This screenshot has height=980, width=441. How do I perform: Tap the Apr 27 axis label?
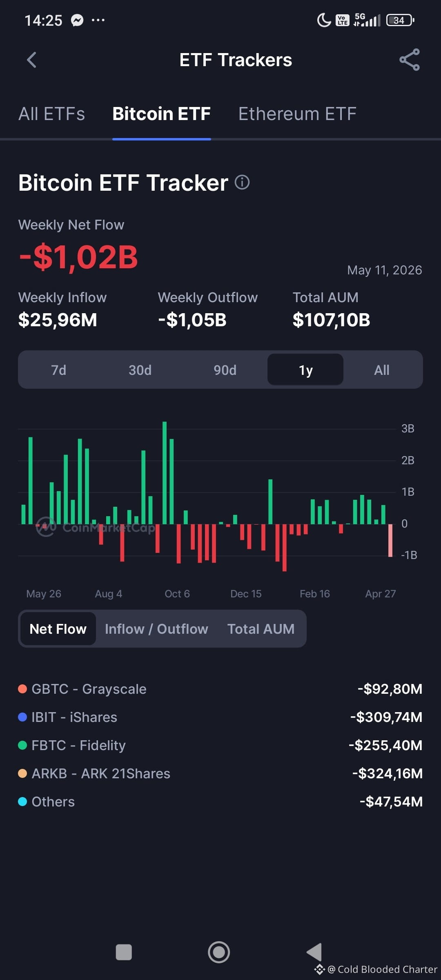(x=381, y=594)
